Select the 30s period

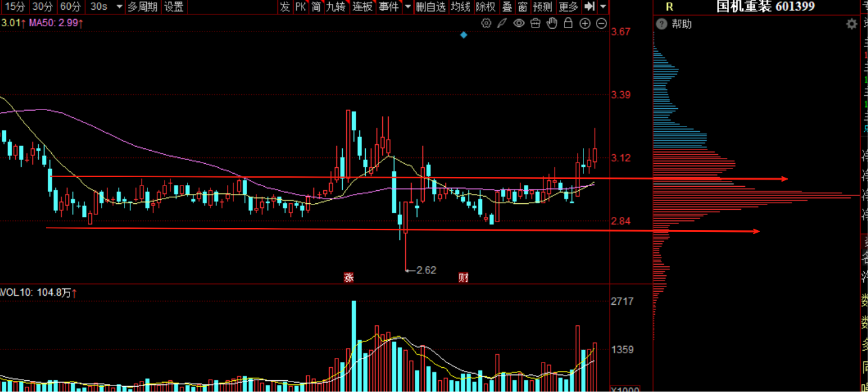click(98, 7)
